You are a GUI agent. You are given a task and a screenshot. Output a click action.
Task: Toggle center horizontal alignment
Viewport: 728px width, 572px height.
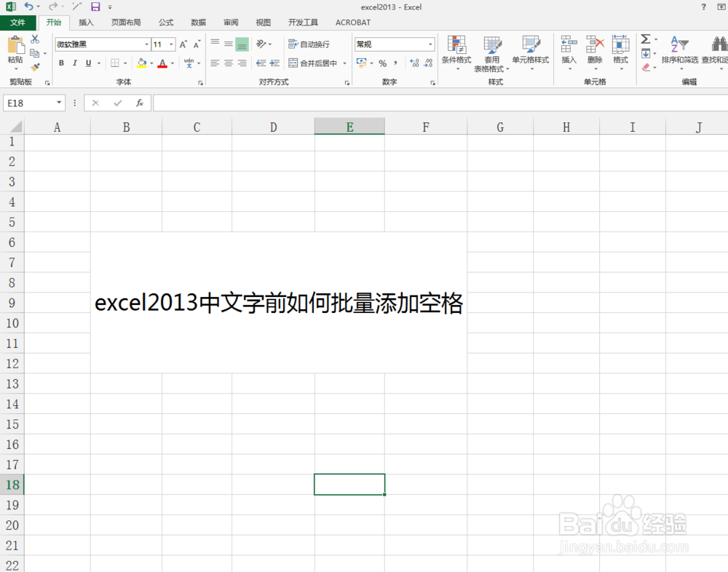pyautogui.click(x=229, y=63)
